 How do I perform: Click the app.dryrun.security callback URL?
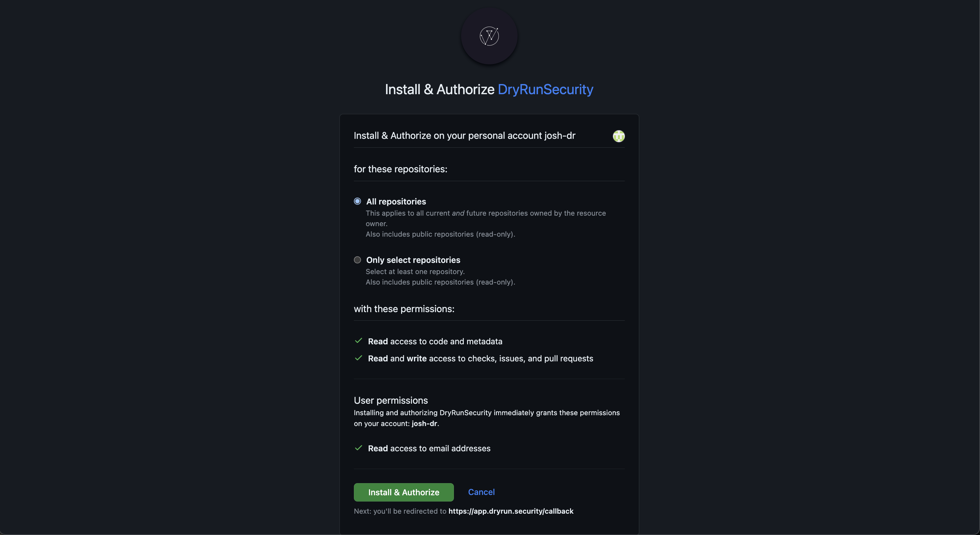[511, 511]
